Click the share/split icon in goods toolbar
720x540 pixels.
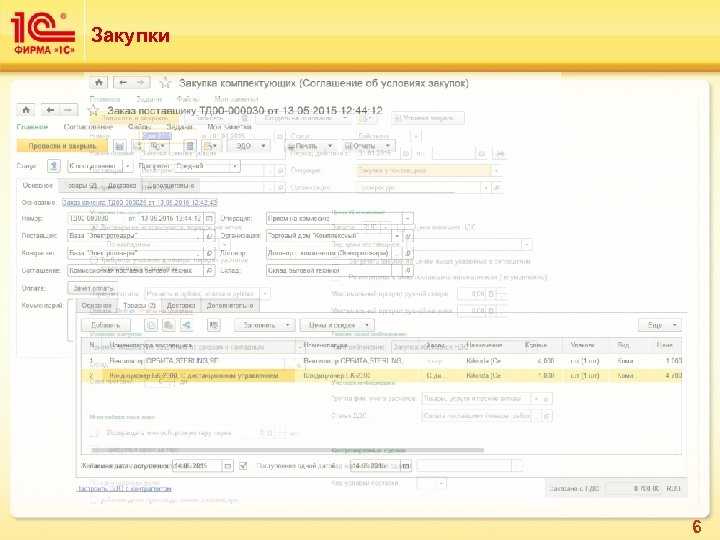tap(186, 325)
